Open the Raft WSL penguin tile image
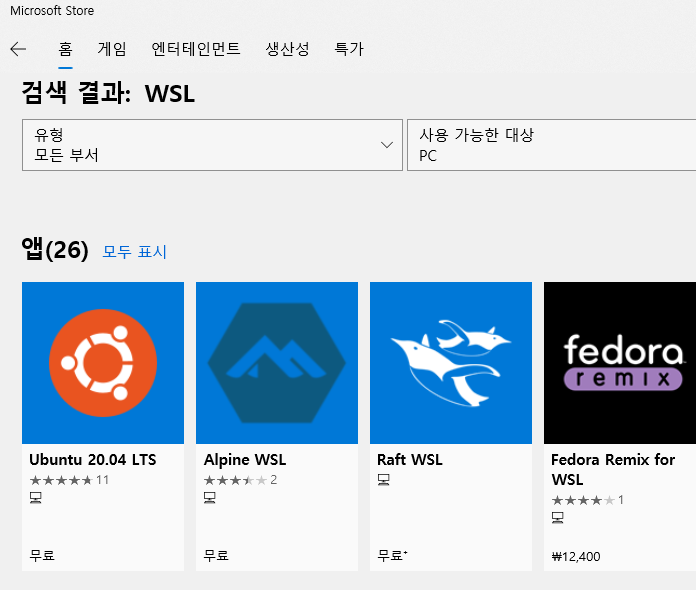This screenshot has height=590, width=696. [x=451, y=363]
